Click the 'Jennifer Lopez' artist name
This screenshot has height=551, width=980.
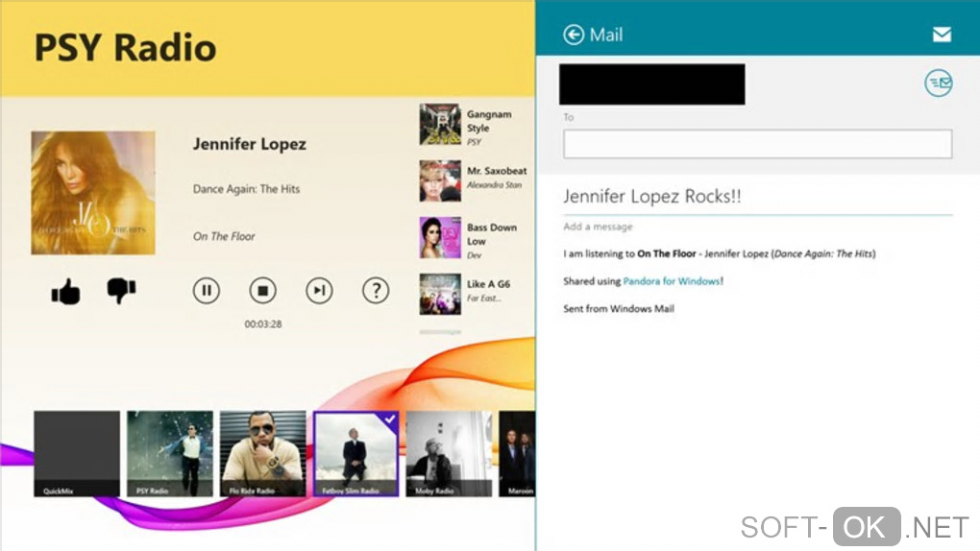pyautogui.click(x=250, y=144)
